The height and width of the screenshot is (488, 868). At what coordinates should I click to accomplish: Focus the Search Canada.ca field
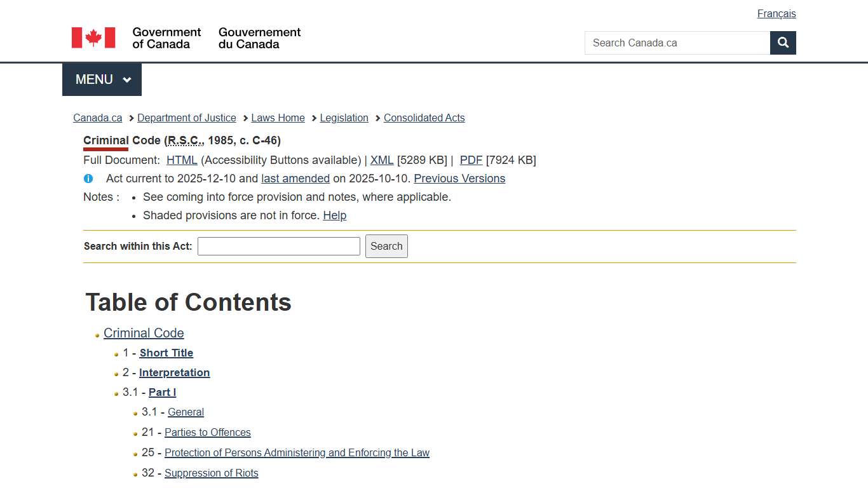click(x=677, y=43)
